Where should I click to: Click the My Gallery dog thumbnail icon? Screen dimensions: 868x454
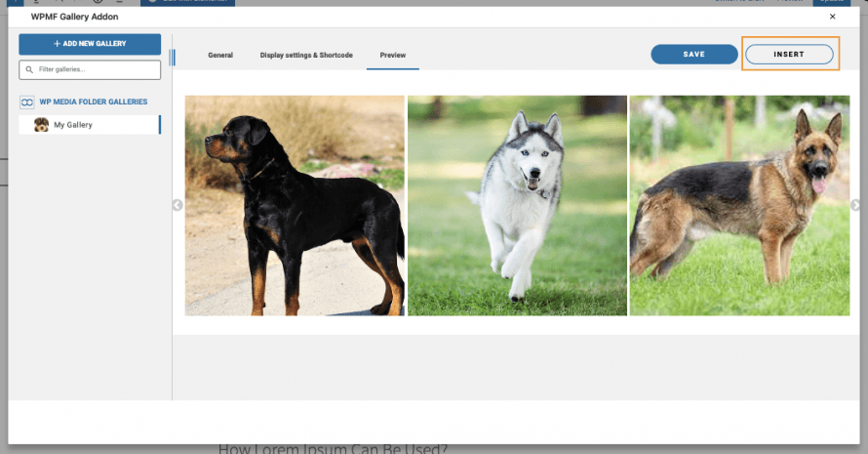(41, 125)
